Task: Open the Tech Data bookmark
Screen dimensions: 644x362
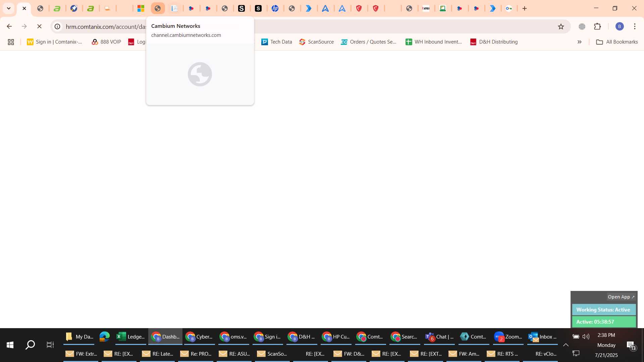Action: pyautogui.click(x=277, y=42)
